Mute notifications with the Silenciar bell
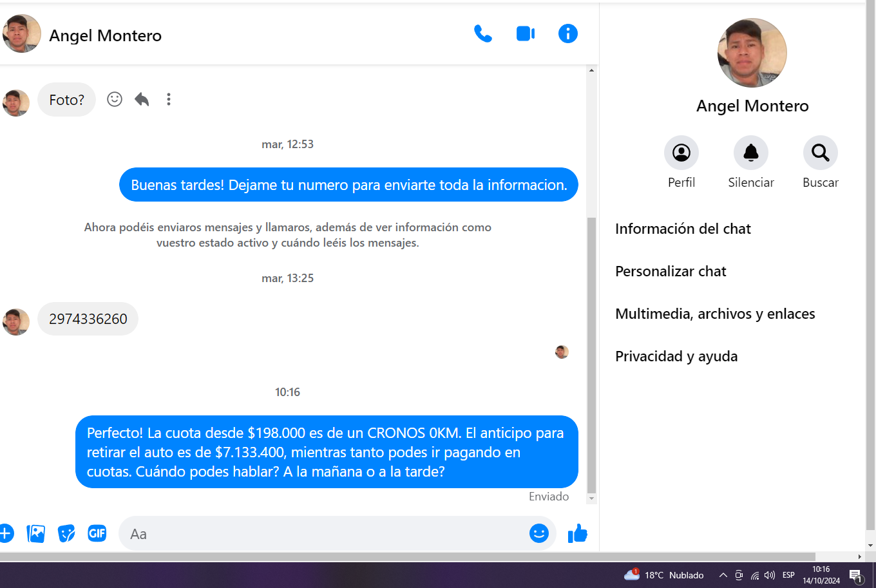The width and height of the screenshot is (876, 588). click(x=750, y=153)
